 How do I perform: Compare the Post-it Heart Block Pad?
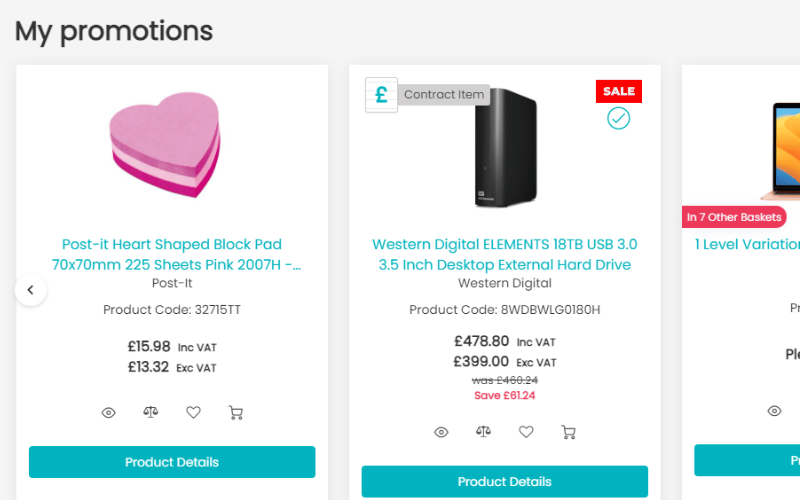pos(151,412)
